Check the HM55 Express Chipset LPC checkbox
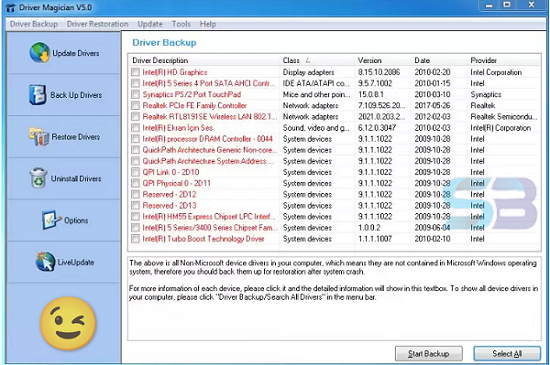Image resolution: width=550 pixels, height=365 pixels. [135, 216]
